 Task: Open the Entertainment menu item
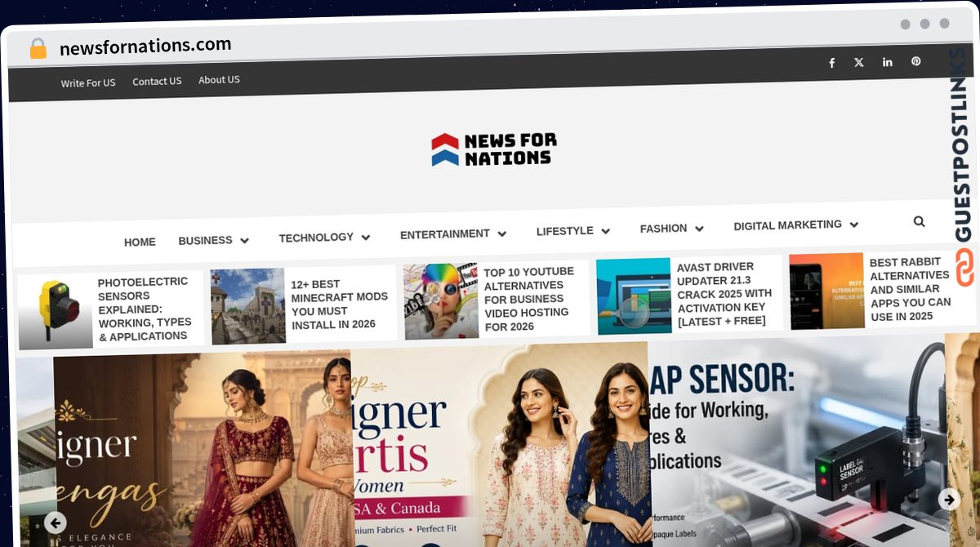(445, 234)
